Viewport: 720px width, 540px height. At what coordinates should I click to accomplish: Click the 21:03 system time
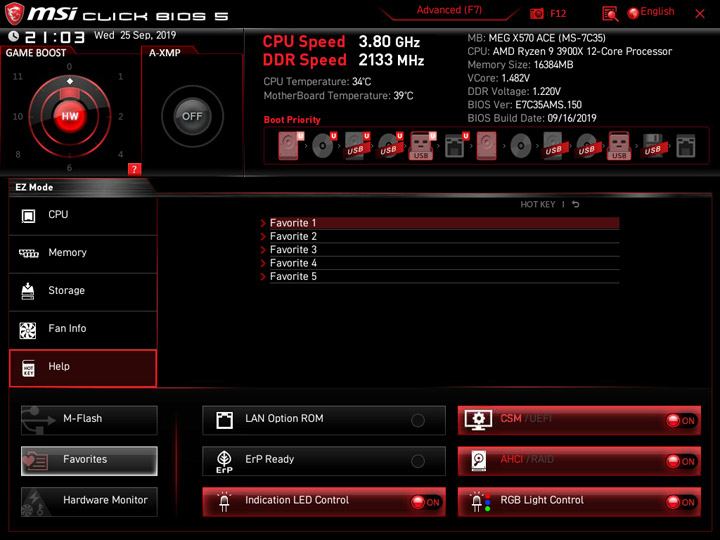(55, 37)
